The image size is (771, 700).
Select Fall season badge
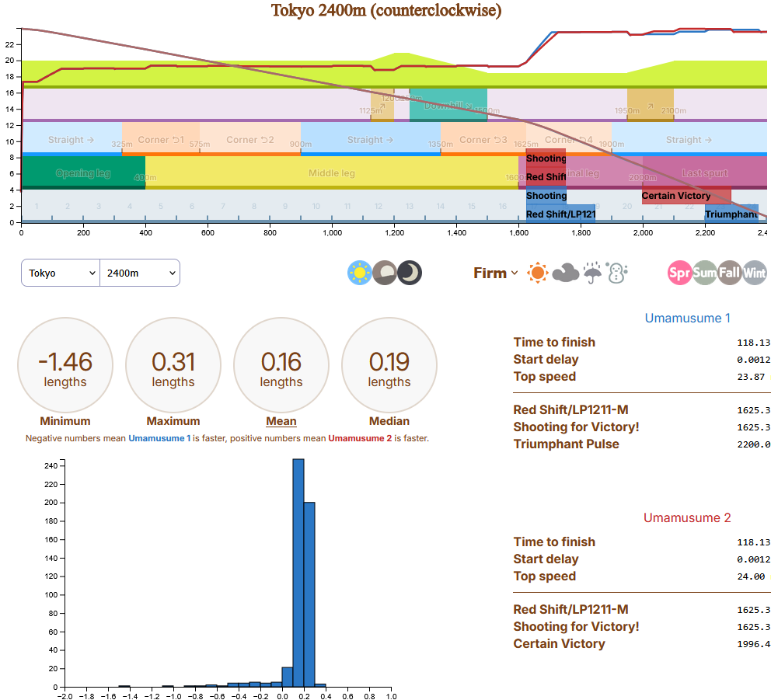click(730, 273)
